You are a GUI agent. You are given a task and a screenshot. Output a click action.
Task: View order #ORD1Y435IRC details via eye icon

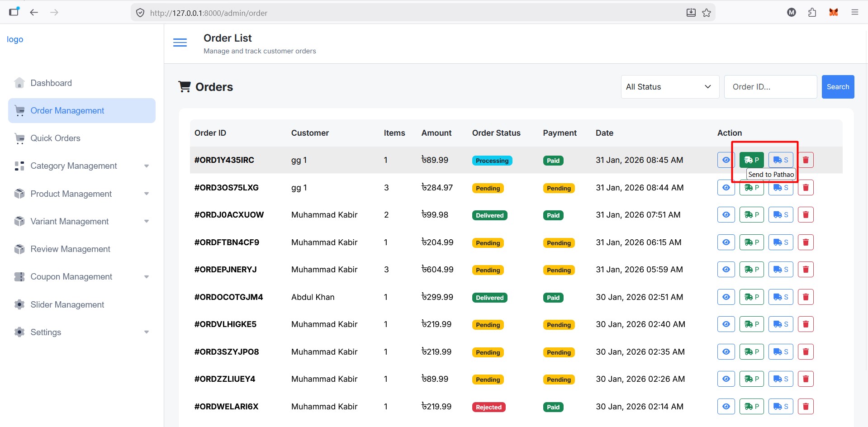tap(726, 160)
